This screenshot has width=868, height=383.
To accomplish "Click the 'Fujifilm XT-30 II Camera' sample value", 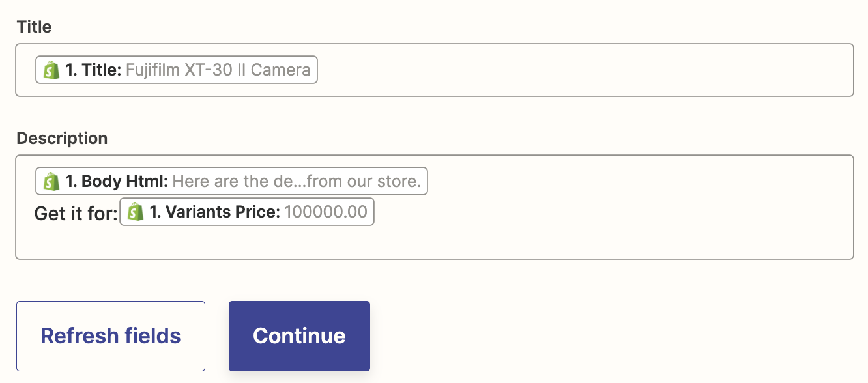I will [218, 70].
